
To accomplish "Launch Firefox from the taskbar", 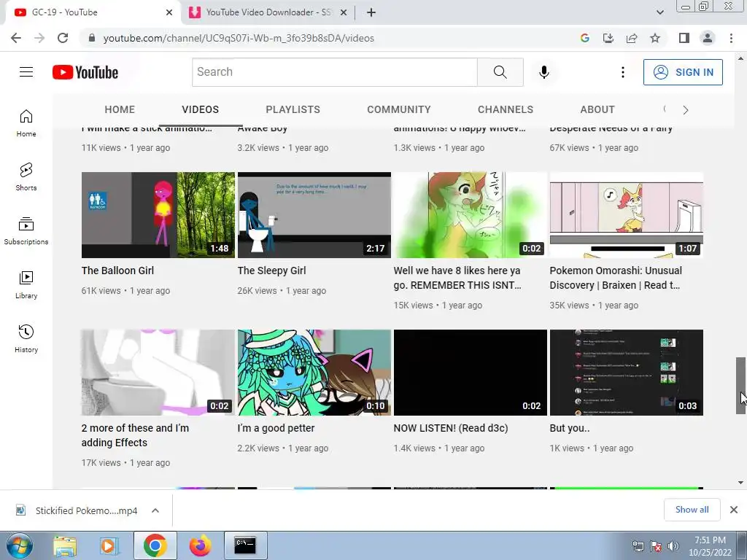I will [x=201, y=545].
